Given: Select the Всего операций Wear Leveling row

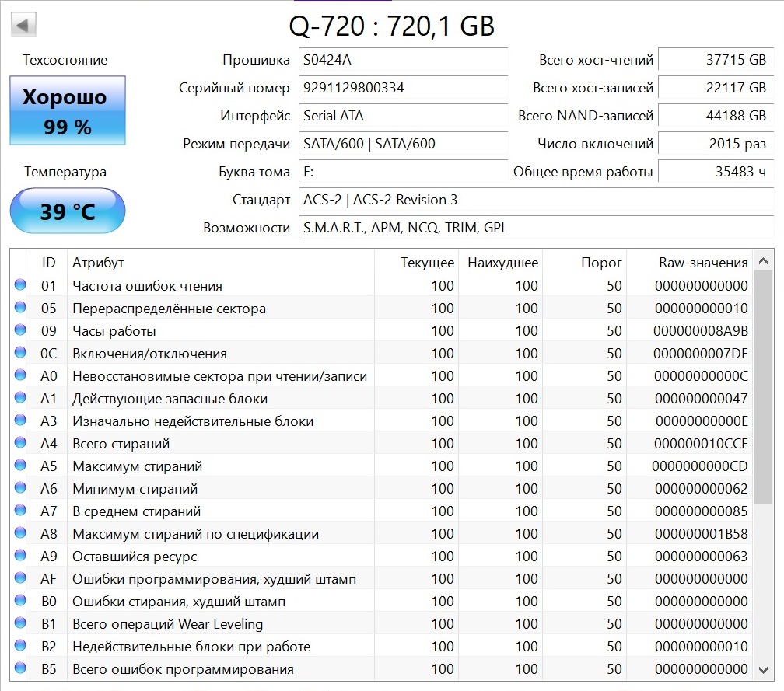Looking at the screenshot, I should [381, 623].
